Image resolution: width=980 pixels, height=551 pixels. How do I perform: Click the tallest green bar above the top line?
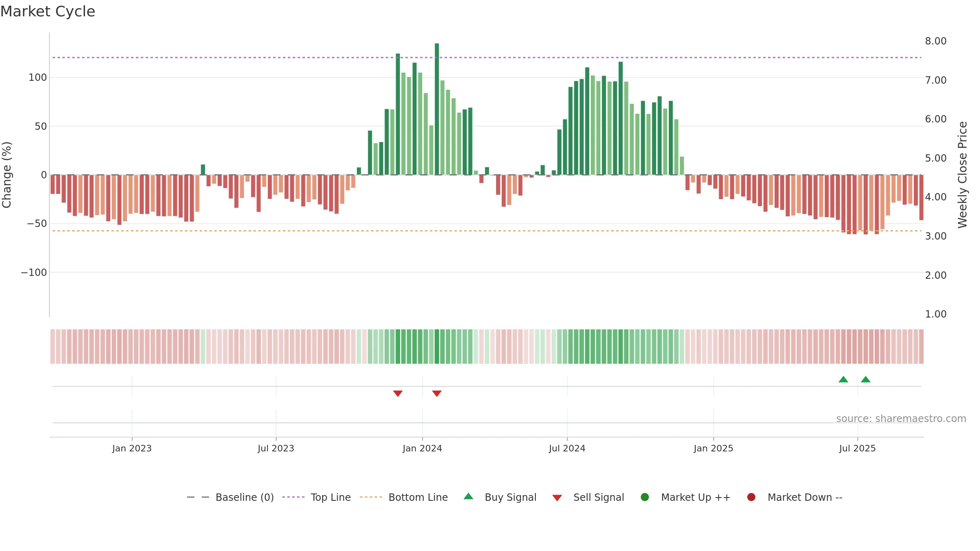tap(437, 109)
